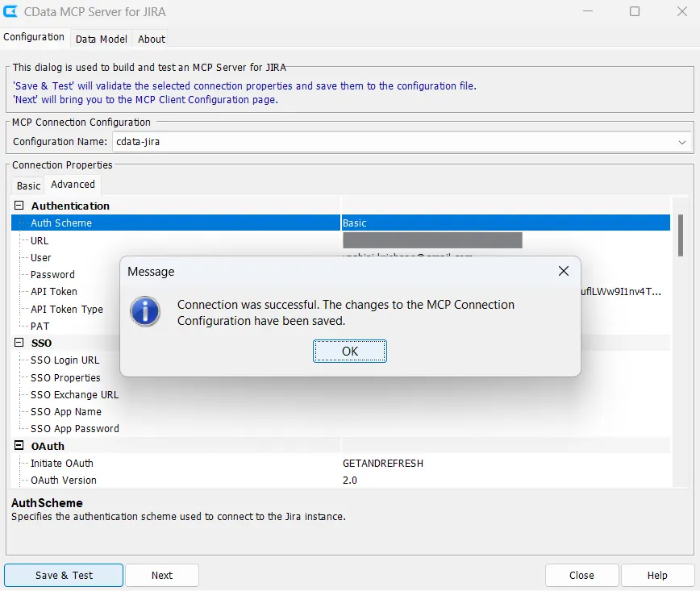This screenshot has height=591, width=700.
Task: Open the About tab
Action: pos(152,39)
